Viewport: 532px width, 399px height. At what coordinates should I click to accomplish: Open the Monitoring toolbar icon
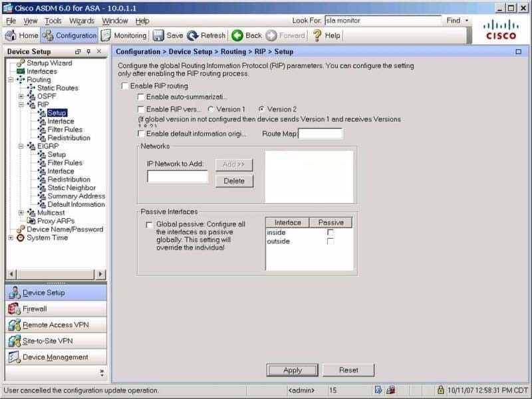pyautogui.click(x=106, y=35)
